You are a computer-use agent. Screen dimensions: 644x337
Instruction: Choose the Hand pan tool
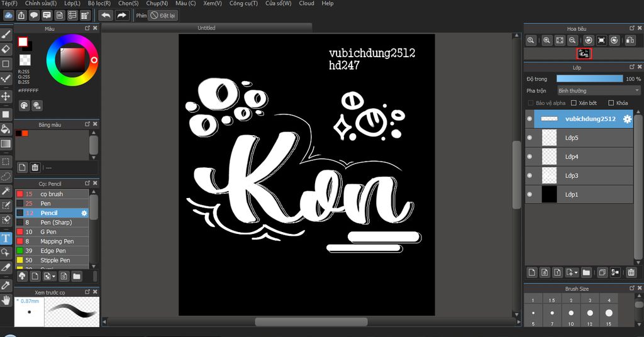tap(6, 301)
